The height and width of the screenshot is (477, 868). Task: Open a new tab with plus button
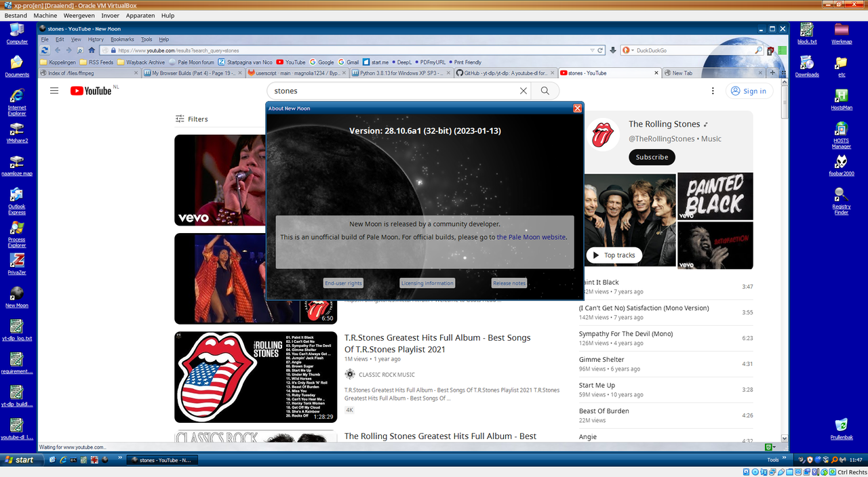click(x=772, y=72)
